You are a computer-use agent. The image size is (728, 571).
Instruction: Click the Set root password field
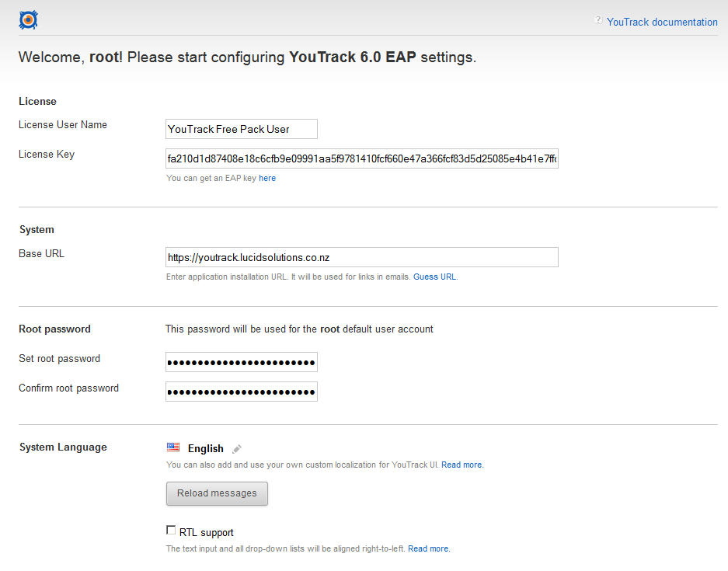[242, 362]
